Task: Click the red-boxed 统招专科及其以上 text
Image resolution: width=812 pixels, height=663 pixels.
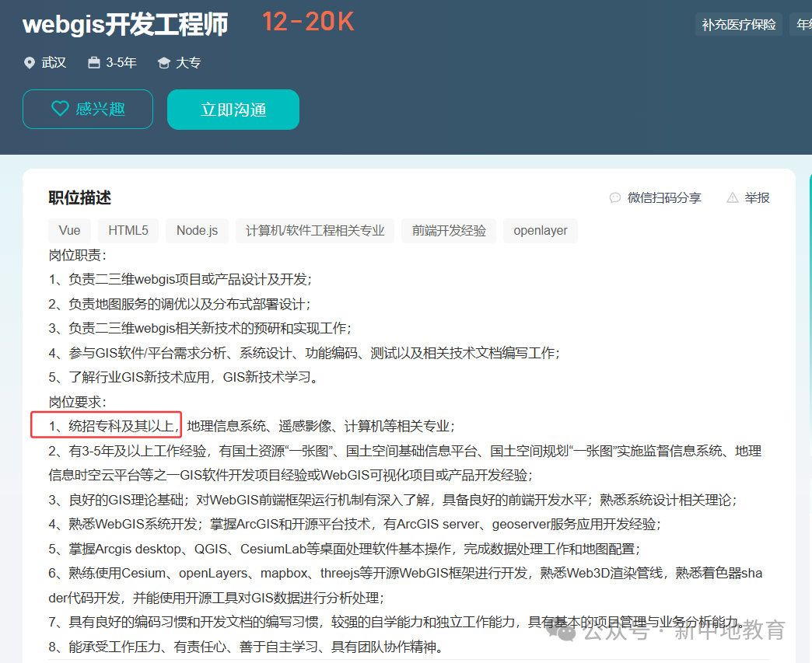Action: (105, 425)
